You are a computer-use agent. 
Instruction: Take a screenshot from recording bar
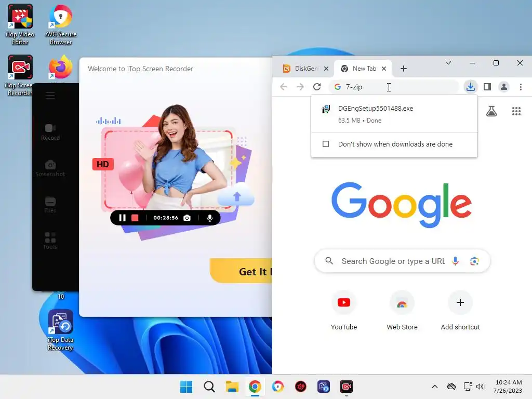[187, 218]
